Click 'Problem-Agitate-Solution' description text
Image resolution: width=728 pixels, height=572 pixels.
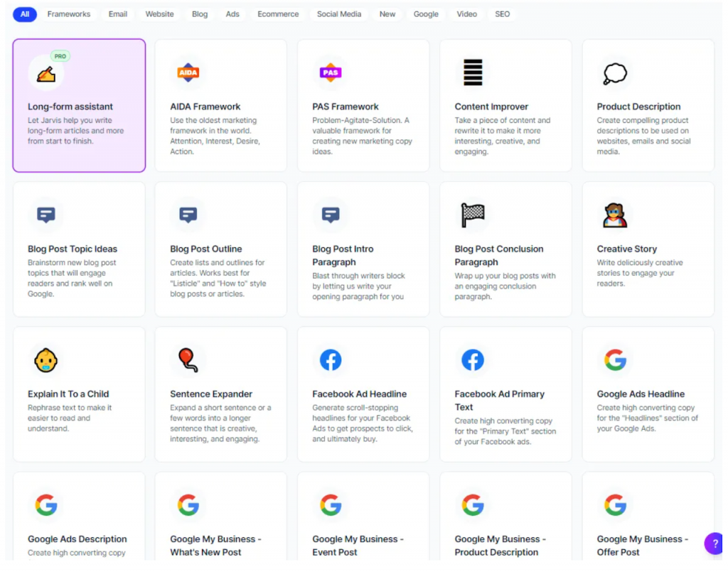pyautogui.click(x=362, y=136)
